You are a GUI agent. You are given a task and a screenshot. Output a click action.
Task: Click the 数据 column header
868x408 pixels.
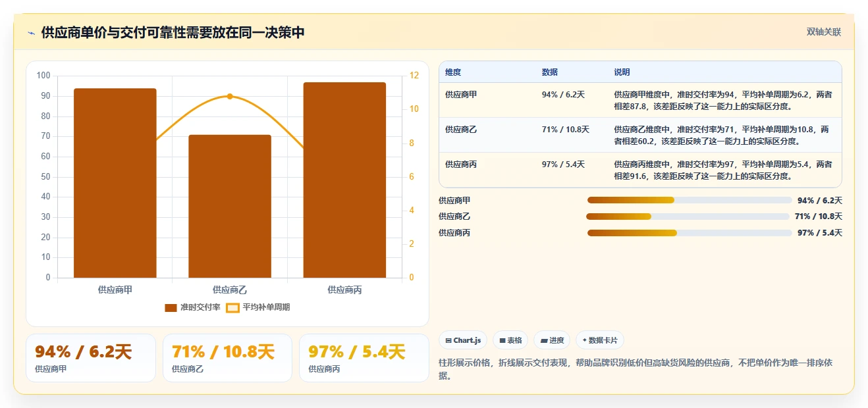point(550,72)
